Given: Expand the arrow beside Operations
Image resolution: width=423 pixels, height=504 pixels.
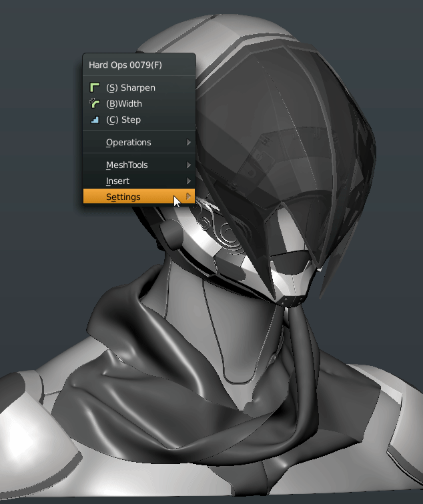Looking at the screenshot, I should pos(189,143).
